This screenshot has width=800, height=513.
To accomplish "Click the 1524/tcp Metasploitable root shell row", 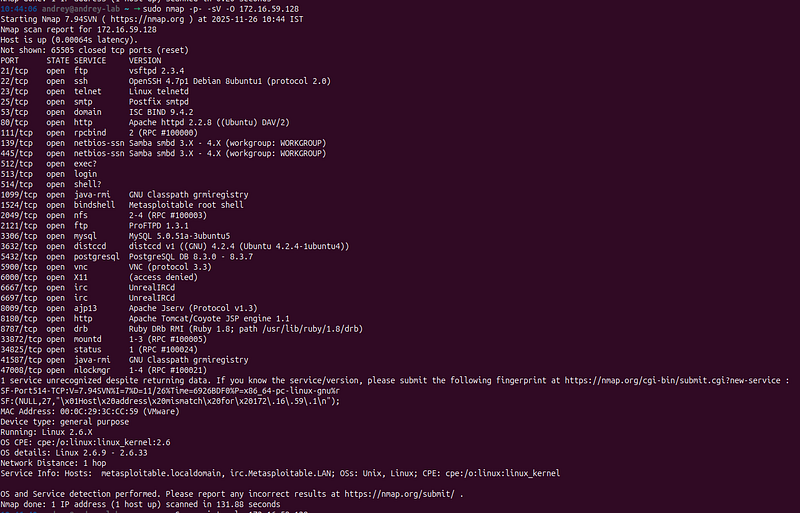I will [122, 205].
